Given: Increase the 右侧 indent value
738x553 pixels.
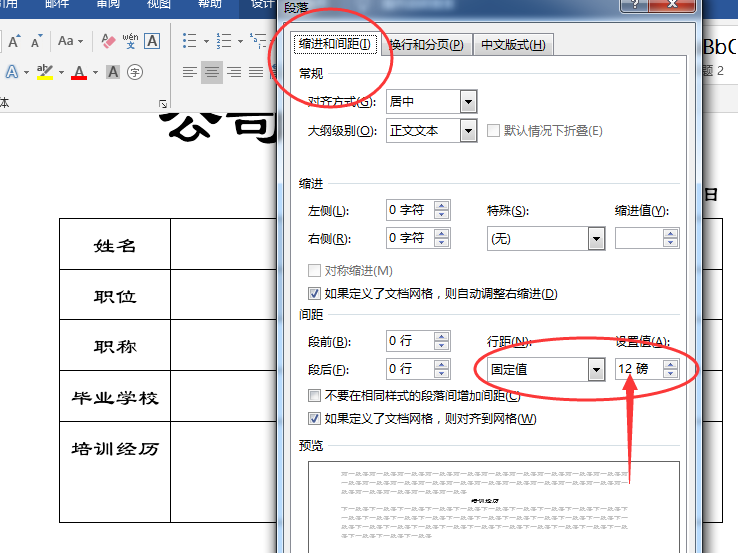Looking at the screenshot, I should click(x=441, y=233).
